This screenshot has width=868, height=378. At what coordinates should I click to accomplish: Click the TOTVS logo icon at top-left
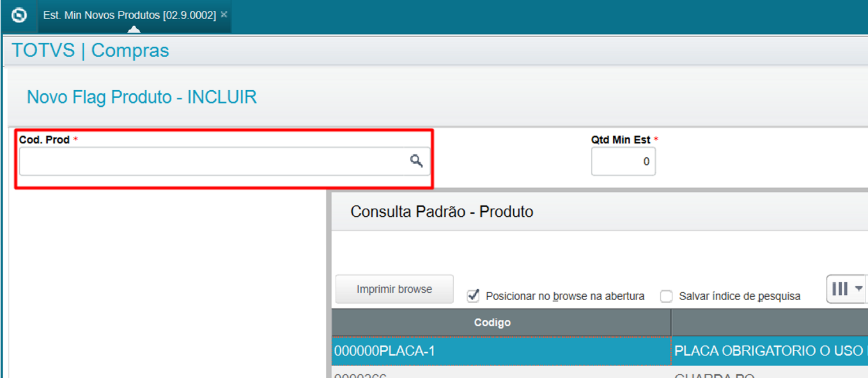(x=19, y=15)
